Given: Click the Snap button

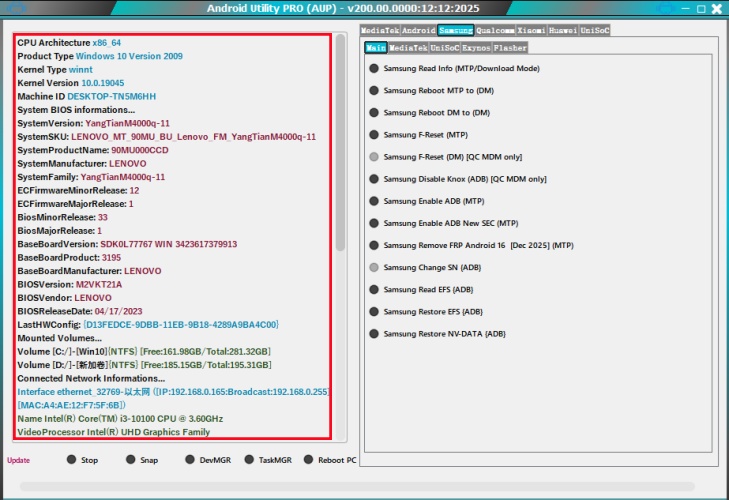Looking at the screenshot, I should tap(142, 460).
